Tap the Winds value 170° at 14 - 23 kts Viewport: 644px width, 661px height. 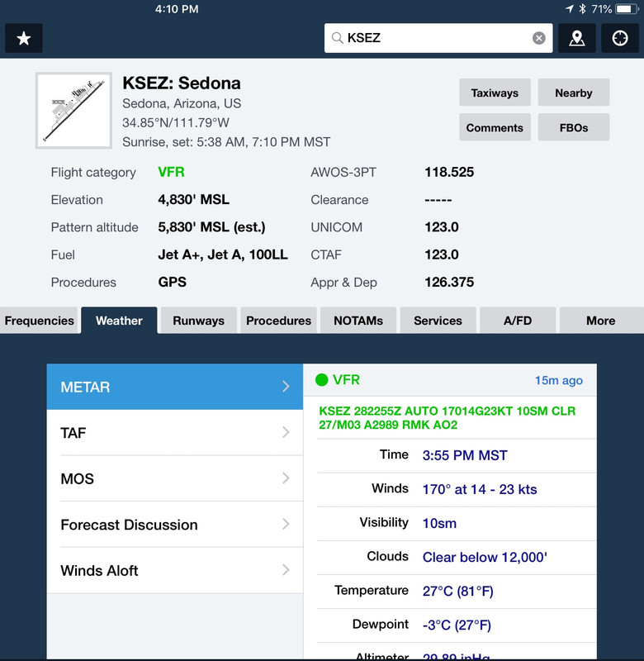pos(480,489)
